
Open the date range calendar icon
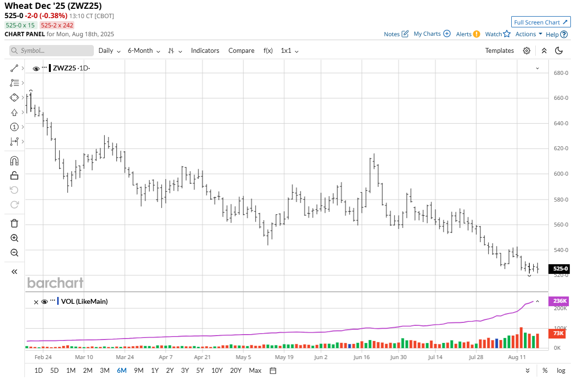pyautogui.click(x=273, y=370)
